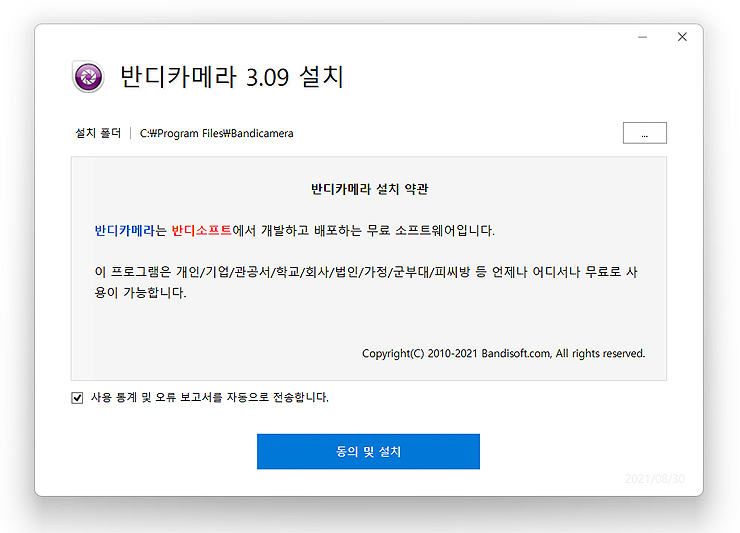Uncheck the usage statistics and error report checkbox
The image size is (740, 533).
pos(77,398)
